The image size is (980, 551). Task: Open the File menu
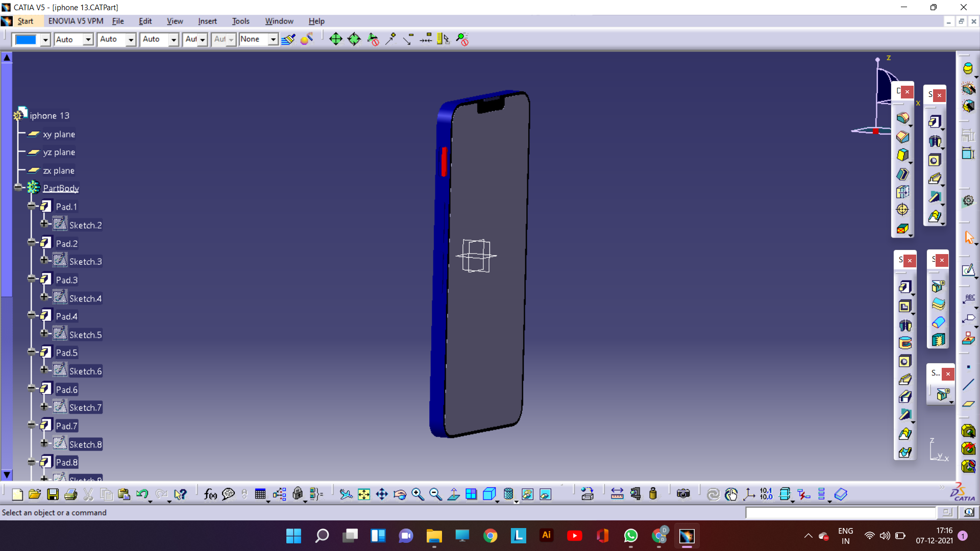pos(118,21)
